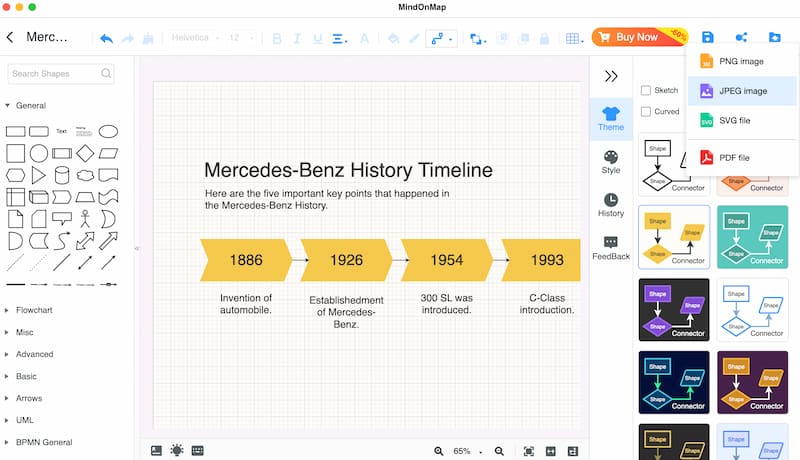Toggle underline formatting

pyautogui.click(x=317, y=38)
